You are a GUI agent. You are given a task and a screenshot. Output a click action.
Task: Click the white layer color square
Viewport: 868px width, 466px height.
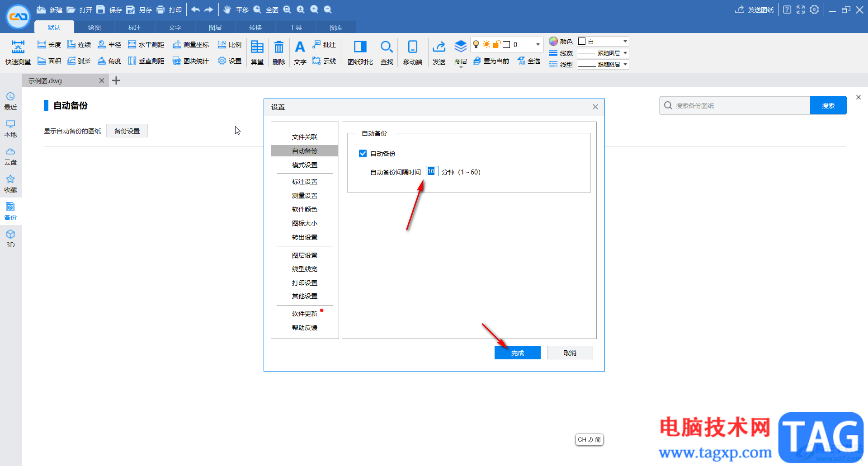click(506, 44)
